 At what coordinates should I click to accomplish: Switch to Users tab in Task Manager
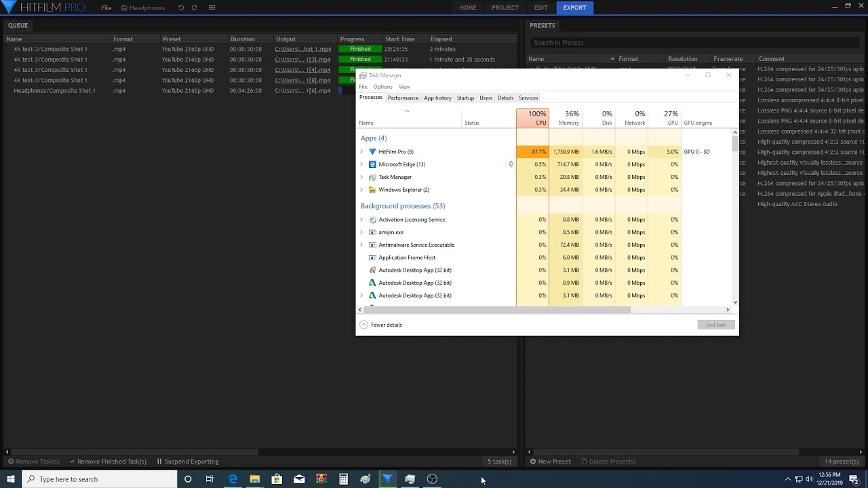(x=486, y=98)
